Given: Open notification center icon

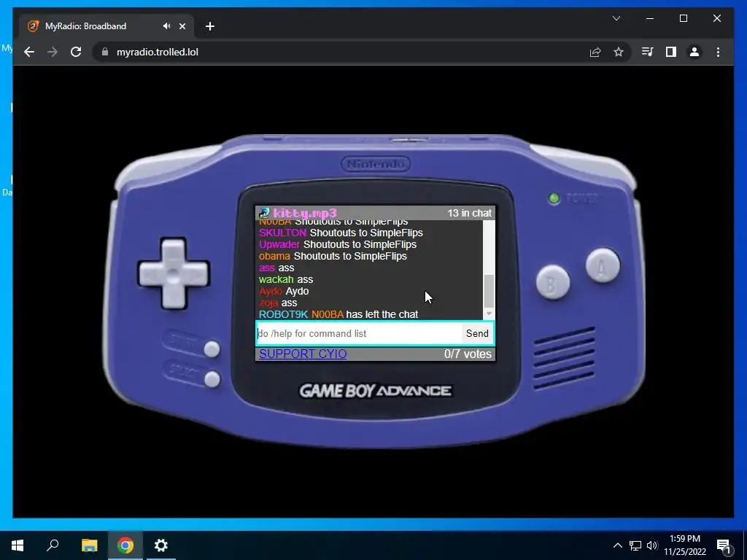Looking at the screenshot, I should point(724,546).
